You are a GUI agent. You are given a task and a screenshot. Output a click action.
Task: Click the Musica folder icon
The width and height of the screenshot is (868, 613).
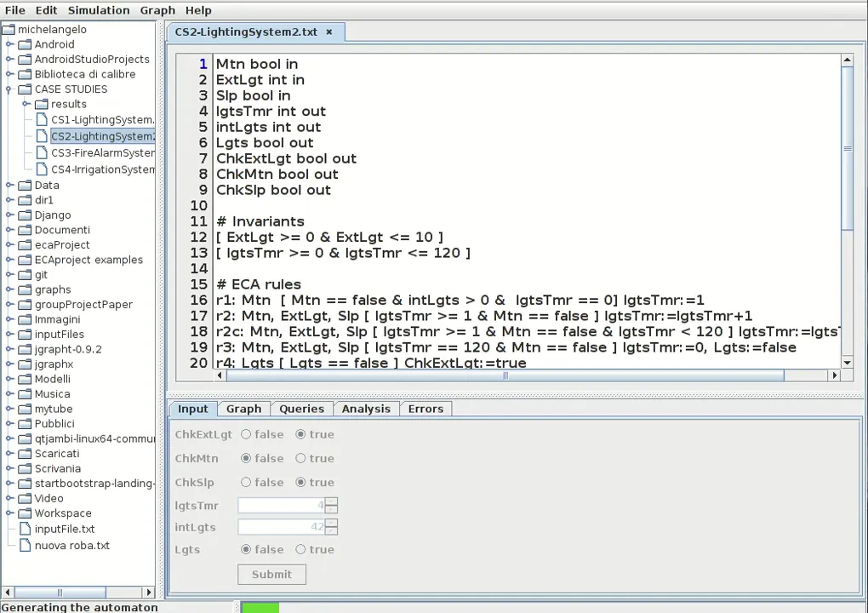[x=25, y=394]
